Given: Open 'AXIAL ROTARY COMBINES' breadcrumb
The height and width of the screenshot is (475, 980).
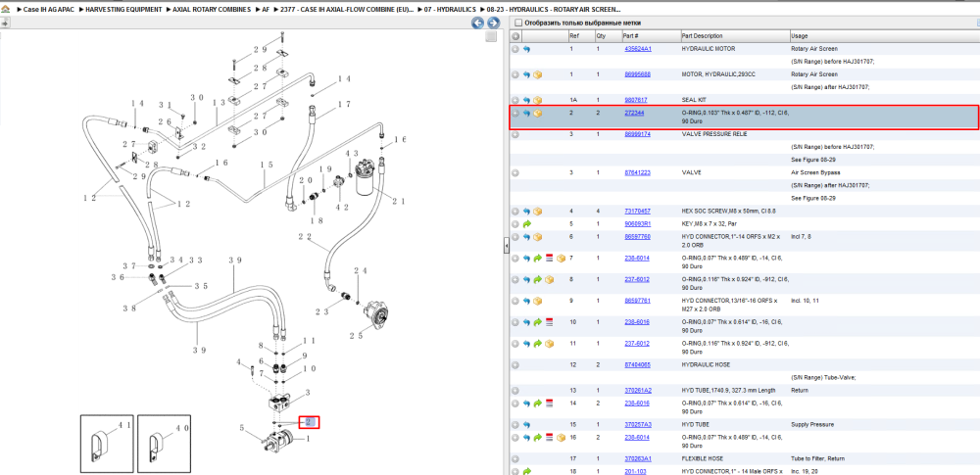Looking at the screenshot, I should pyautogui.click(x=213, y=10).
